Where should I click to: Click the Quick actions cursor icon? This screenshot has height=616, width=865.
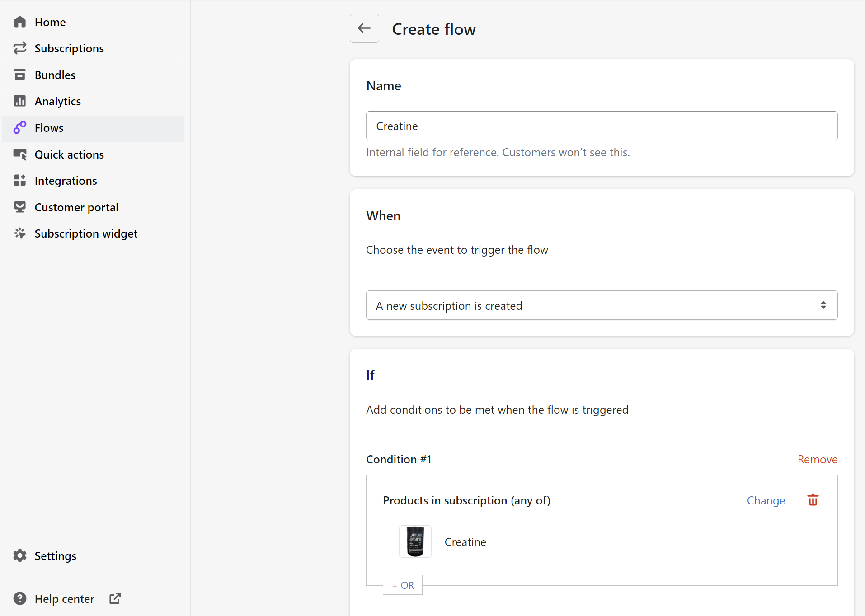pos(20,154)
